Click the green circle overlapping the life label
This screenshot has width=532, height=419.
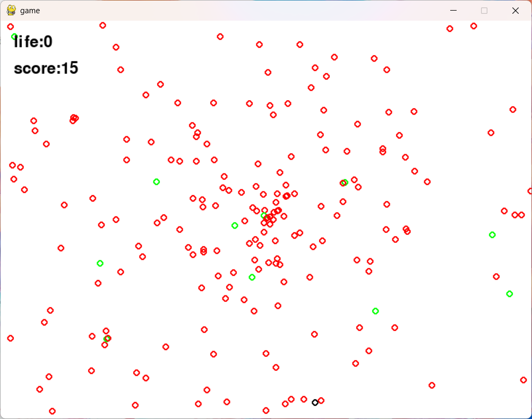point(14,37)
